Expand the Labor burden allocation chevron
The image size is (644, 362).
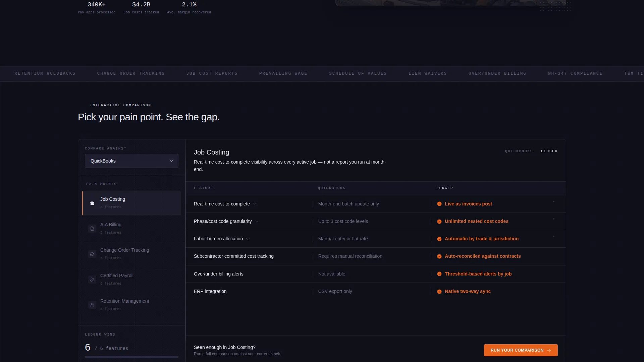[248, 239]
